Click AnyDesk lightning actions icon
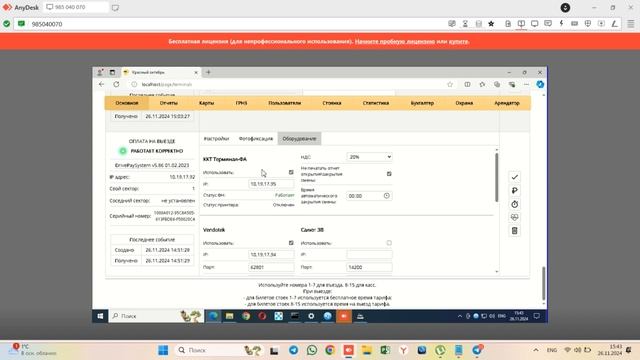This screenshot has height=360, width=640. tap(561, 24)
